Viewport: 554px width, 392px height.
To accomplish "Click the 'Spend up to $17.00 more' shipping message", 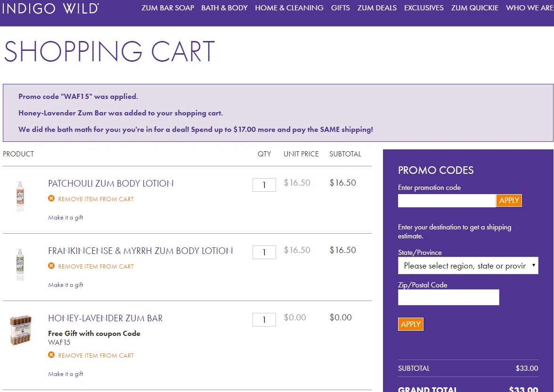I will point(196,130).
